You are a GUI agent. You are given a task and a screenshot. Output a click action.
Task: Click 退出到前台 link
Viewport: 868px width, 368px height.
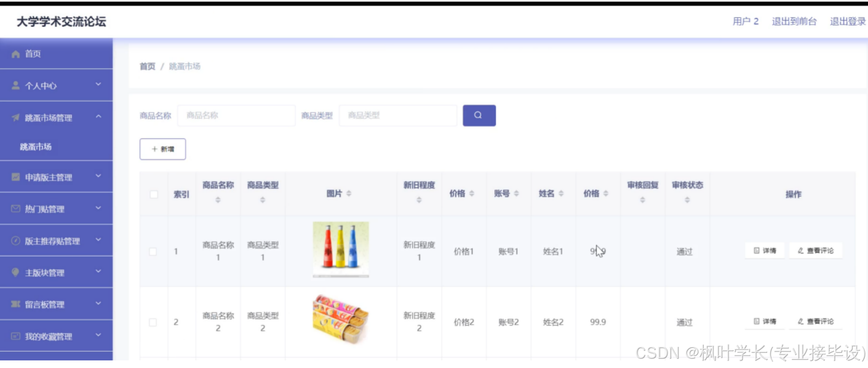pyautogui.click(x=794, y=22)
